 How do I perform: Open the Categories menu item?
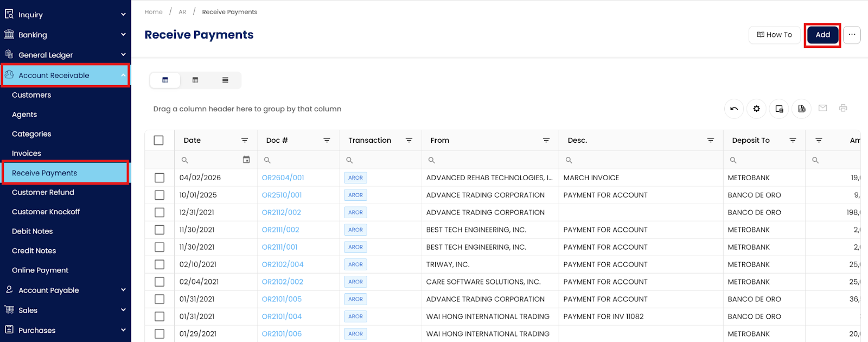pyautogui.click(x=31, y=134)
